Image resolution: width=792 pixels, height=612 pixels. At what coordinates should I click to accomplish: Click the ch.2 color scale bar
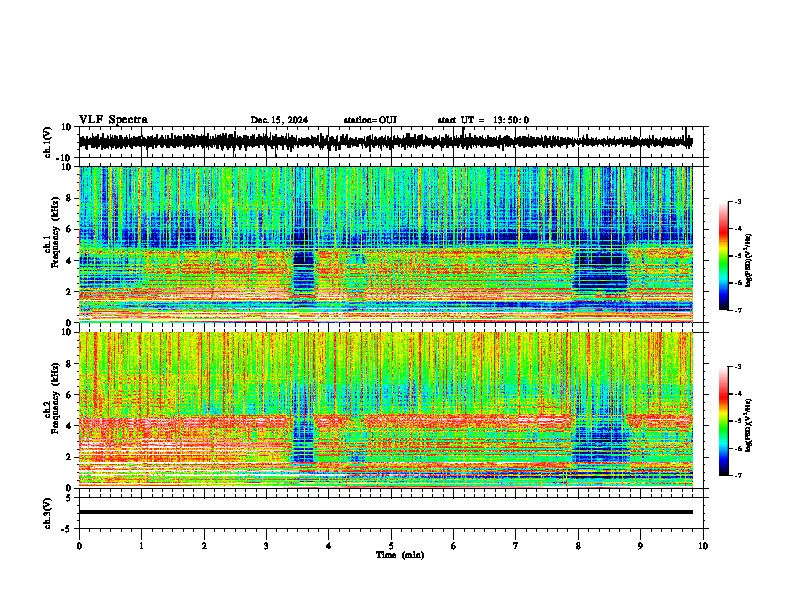pos(723,421)
